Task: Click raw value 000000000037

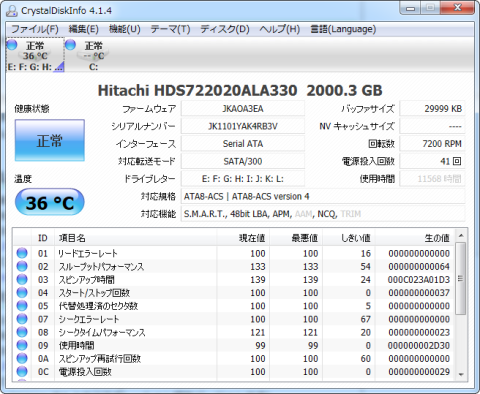Action: point(419,293)
